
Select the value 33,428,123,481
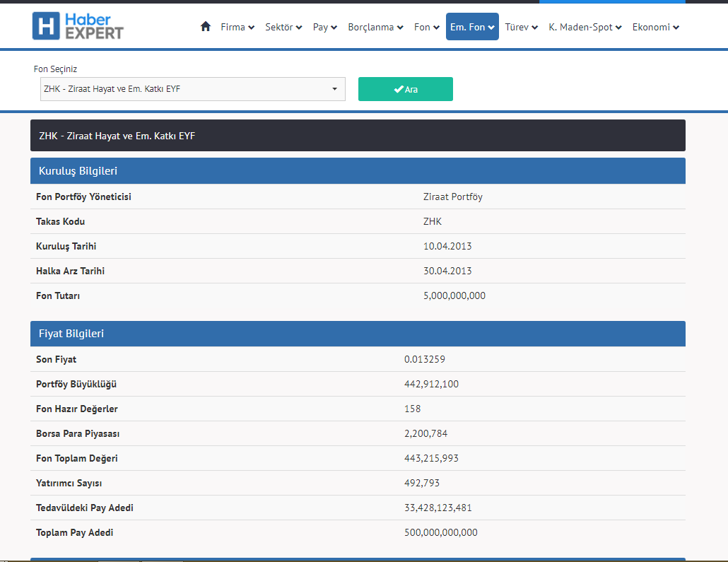pyautogui.click(x=438, y=508)
